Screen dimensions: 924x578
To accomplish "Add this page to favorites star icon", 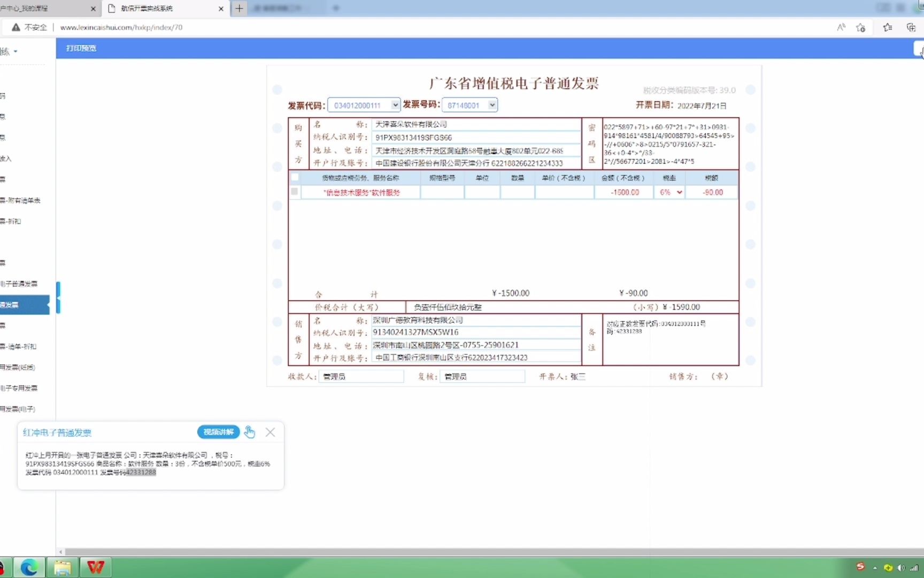I will (x=860, y=27).
